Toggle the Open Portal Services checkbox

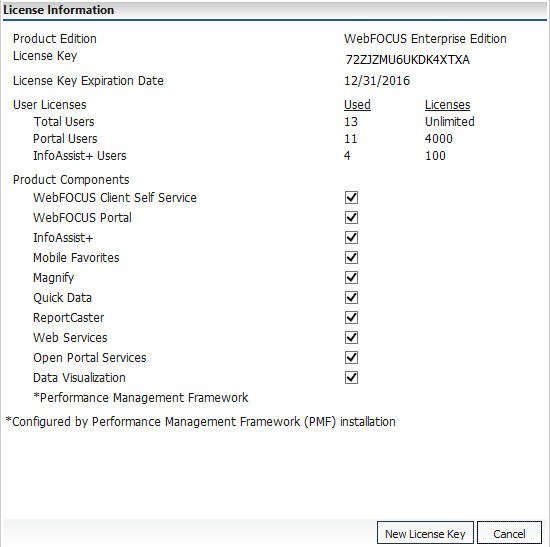[x=351, y=358]
